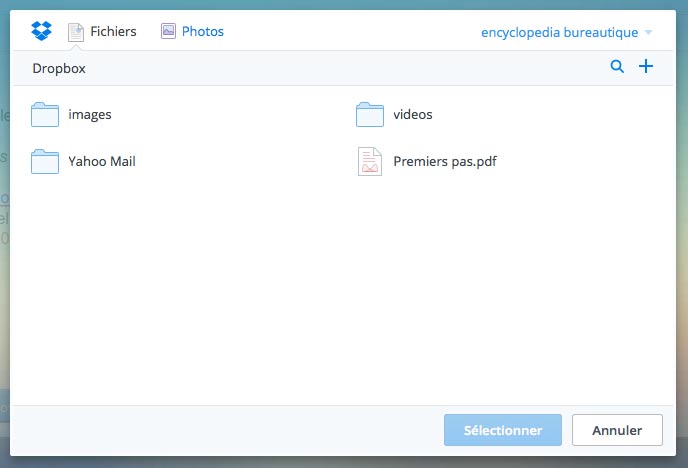Click the plus icon to add
The width and height of the screenshot is (688, 468).
646,67
